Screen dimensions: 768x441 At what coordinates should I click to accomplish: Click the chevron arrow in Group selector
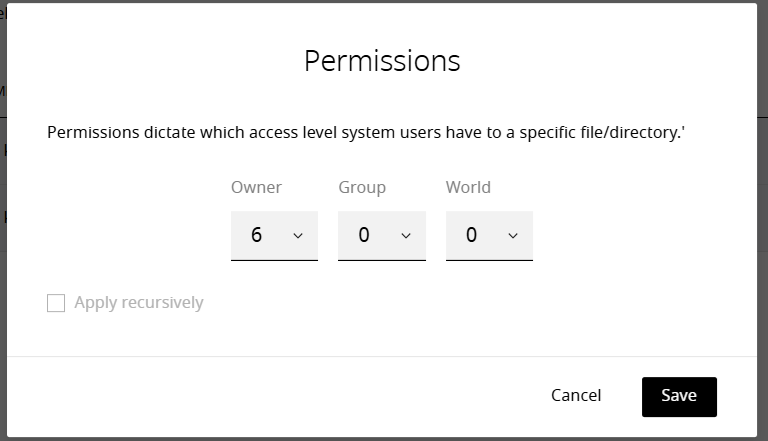(405, 236)
